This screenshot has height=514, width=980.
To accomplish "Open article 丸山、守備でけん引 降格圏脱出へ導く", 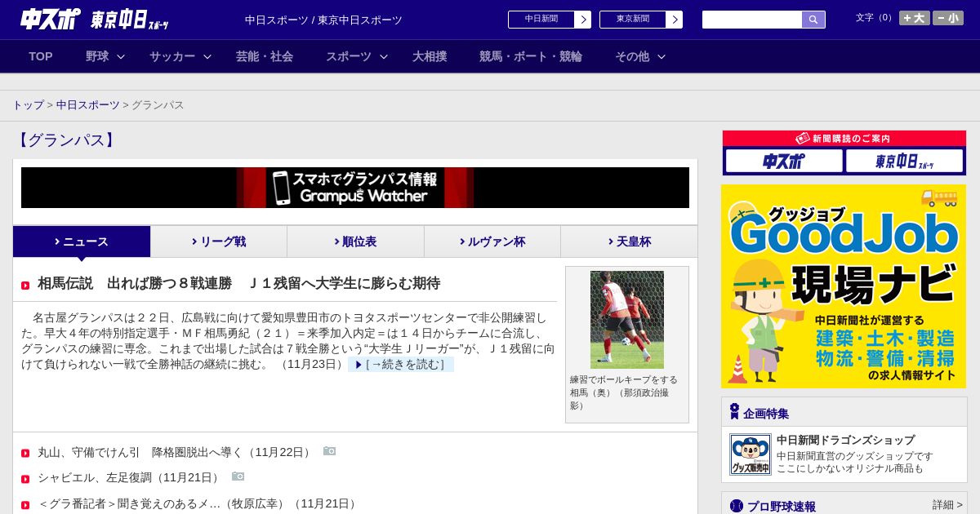I will tap(174, 452).
